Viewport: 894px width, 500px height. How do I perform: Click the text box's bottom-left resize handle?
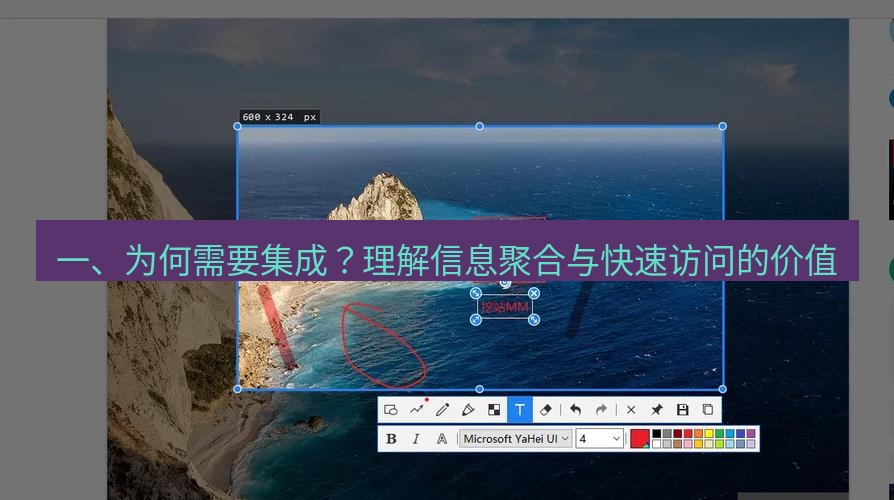(x=476, y=320)
